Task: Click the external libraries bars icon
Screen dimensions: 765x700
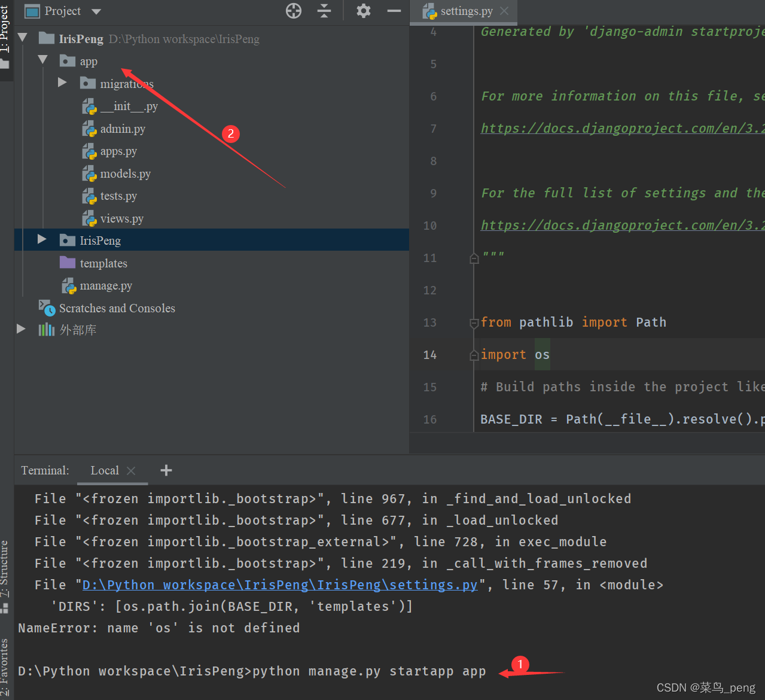Action: point(47,330)
